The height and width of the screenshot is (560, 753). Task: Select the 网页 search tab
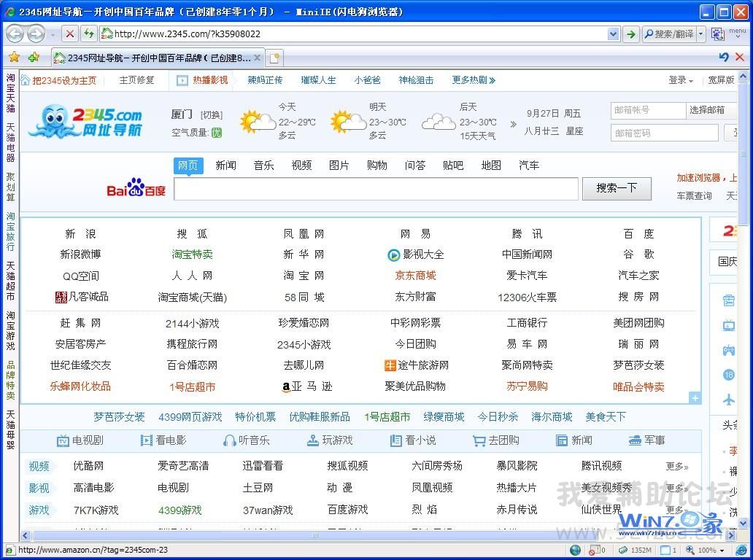pos(188,166)
